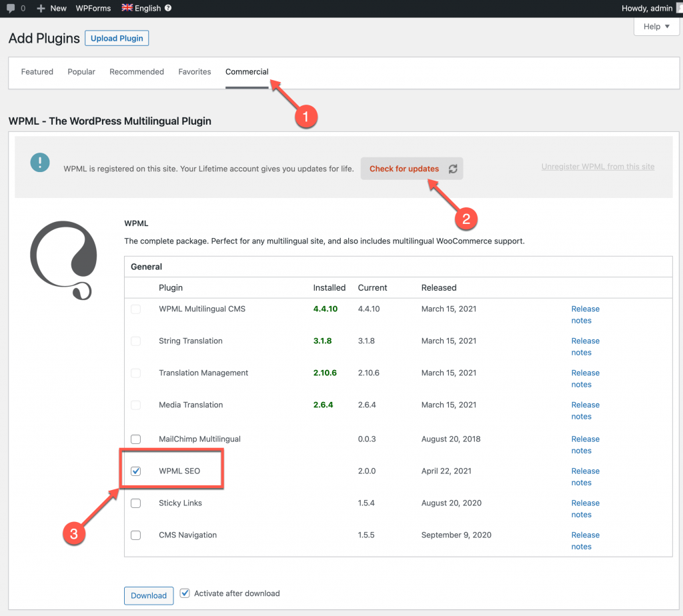Screen dimensions: 683x616
Task: Click the WPML logo image
Action: [x=63, y=260]
